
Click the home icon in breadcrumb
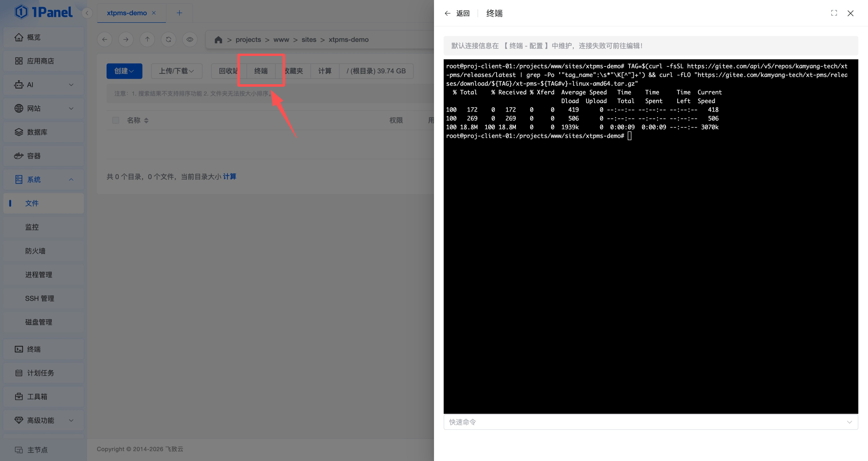pos(218,40)
